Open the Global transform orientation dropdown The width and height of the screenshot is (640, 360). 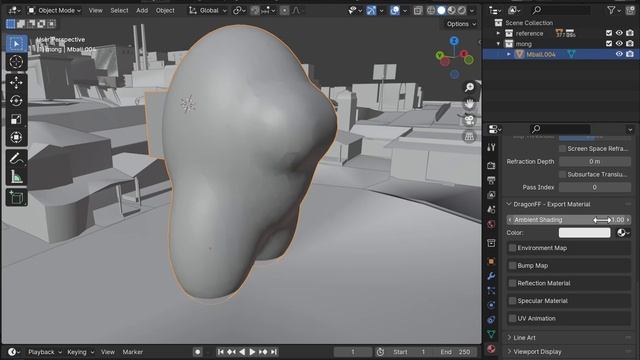[207, 10]
